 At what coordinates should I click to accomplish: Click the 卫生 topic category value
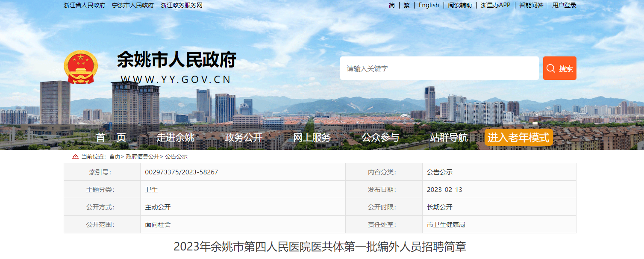click(x=151, y=190)
